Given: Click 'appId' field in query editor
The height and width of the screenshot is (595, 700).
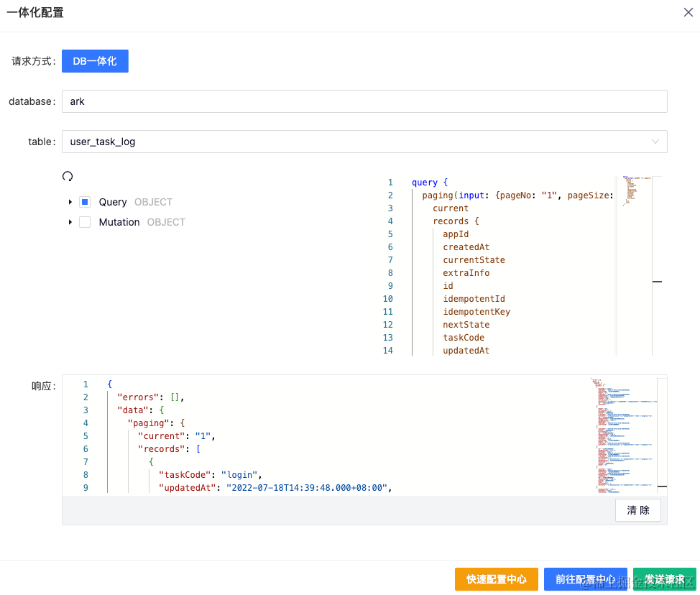Looking at the screenshot, I should 456,234.
